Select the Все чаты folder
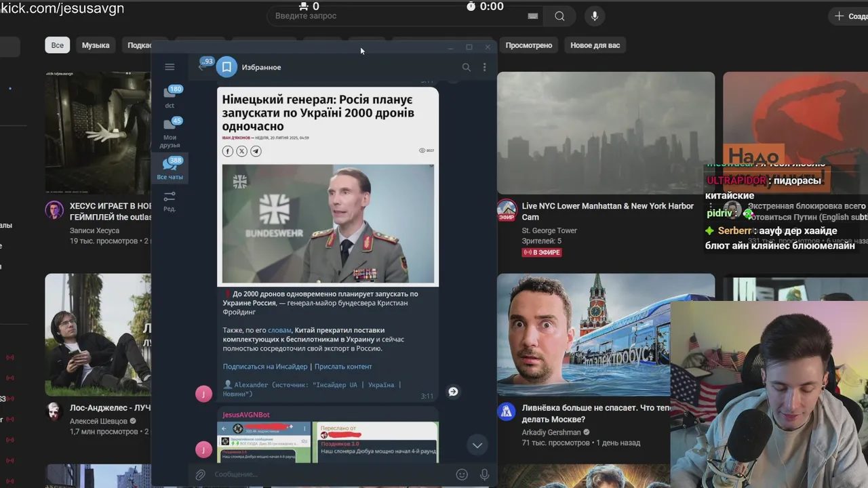 170,169
